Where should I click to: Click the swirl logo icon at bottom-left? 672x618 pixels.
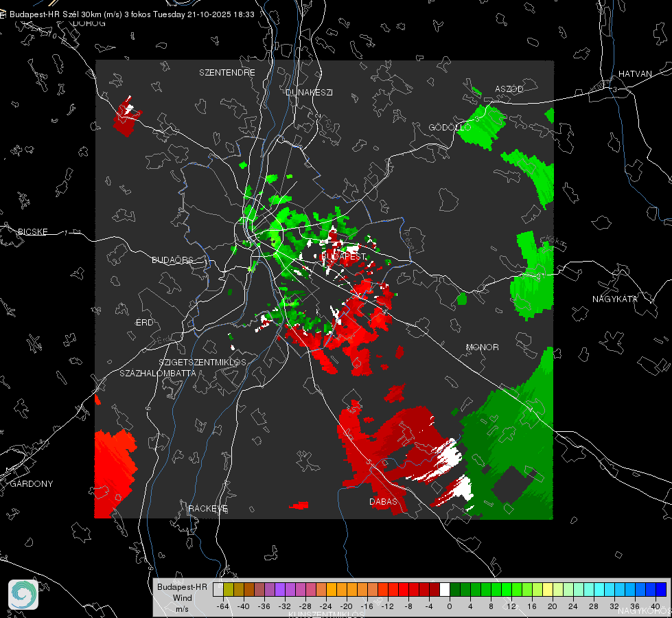point(23,595)
